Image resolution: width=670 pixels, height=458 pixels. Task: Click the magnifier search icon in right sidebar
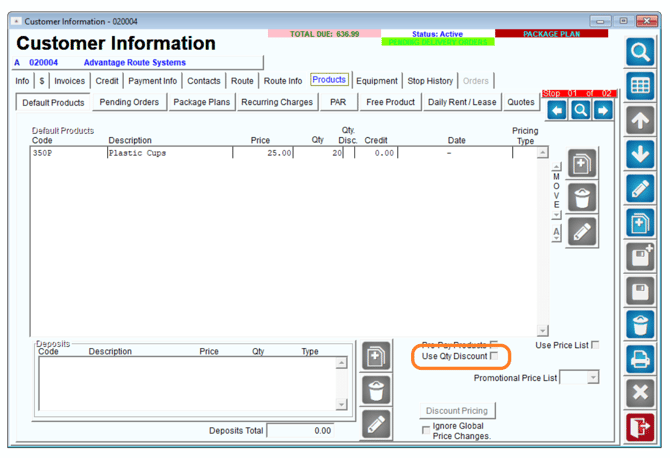pos(640,52)
